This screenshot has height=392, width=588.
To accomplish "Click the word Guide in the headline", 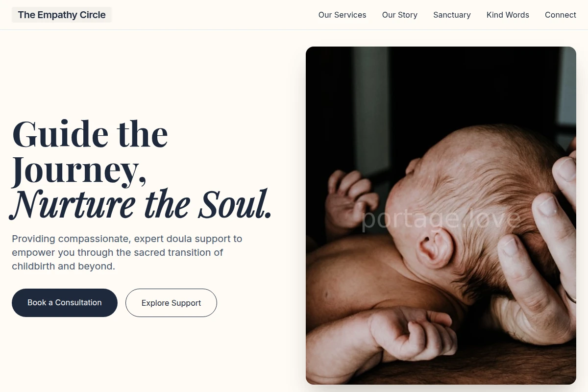I will click(x=60, y=134).
